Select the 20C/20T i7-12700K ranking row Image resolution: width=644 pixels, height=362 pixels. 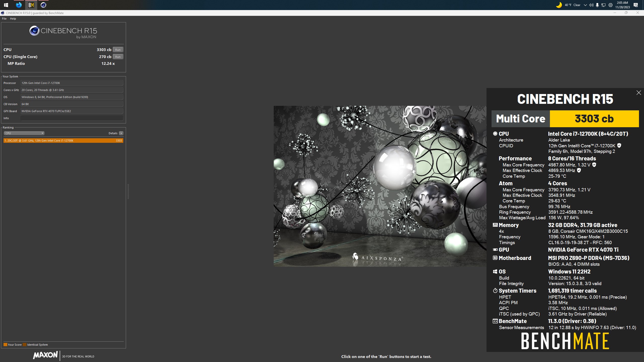pos(63,141)
